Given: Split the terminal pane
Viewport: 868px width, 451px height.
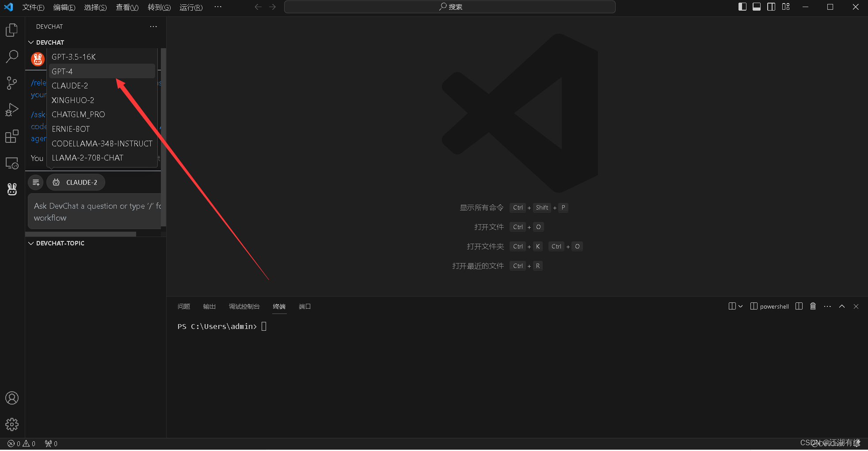Looking at the screenshot, I should tap(799, 306).
